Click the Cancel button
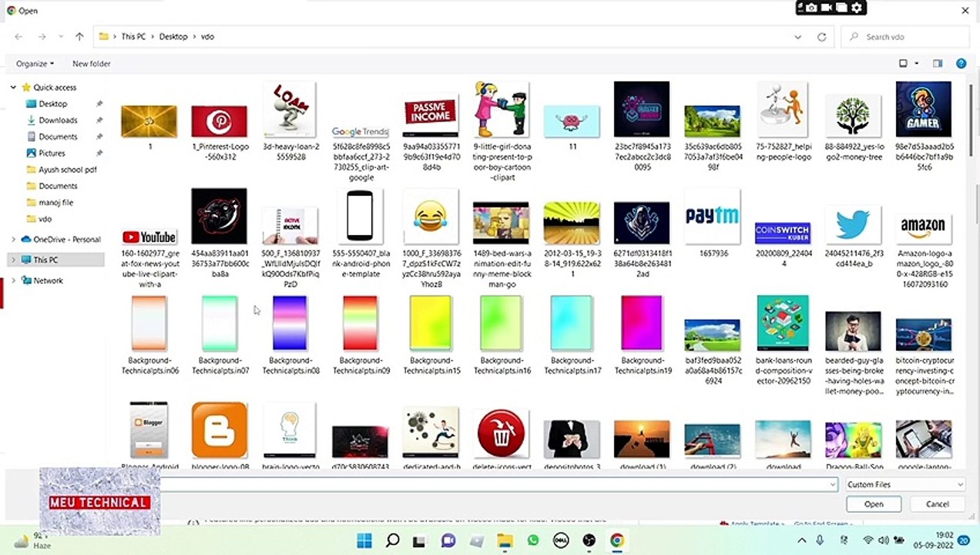 pos(937,504)
